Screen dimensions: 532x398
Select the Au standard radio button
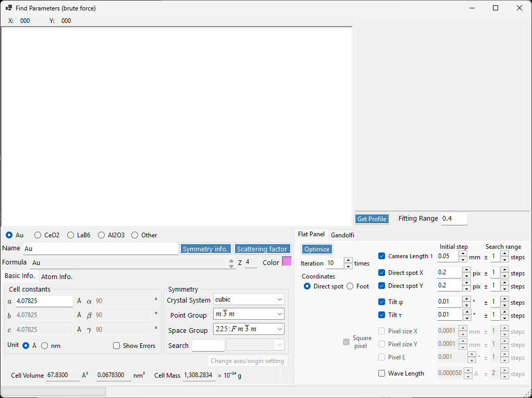click(x=9, y=235)
